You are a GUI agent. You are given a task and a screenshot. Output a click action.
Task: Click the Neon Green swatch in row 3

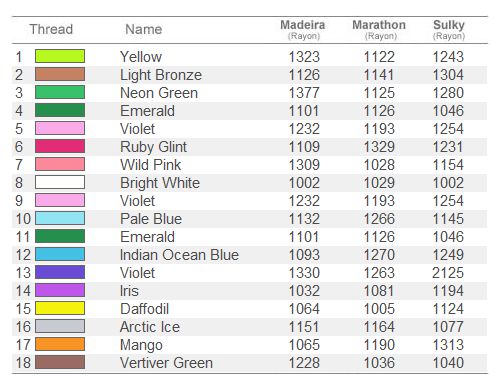coord(60,92)
